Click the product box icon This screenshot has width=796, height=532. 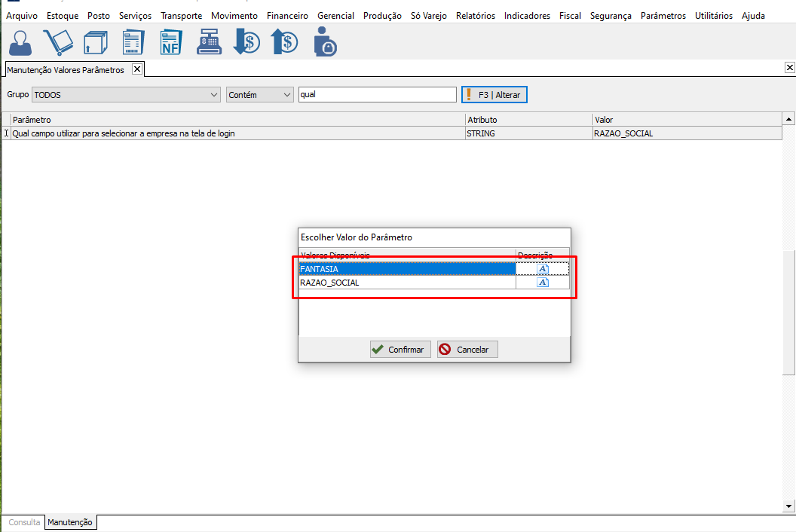point(95,42)
